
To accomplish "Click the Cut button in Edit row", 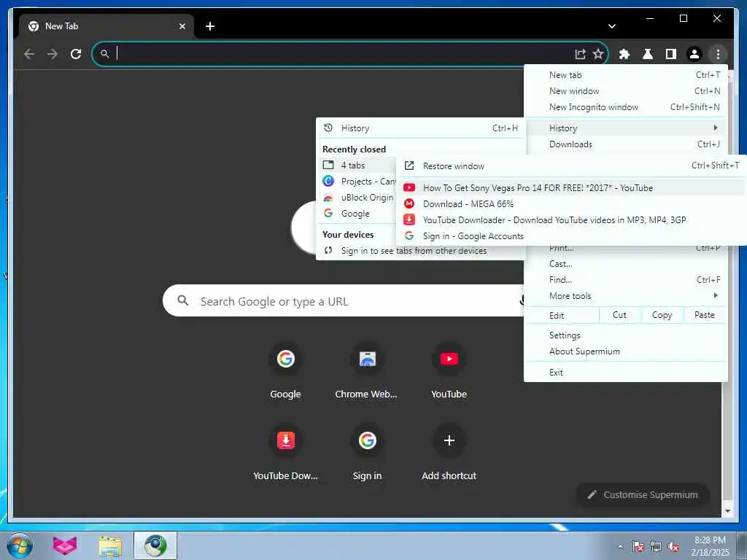I will (x=619, y=315).
